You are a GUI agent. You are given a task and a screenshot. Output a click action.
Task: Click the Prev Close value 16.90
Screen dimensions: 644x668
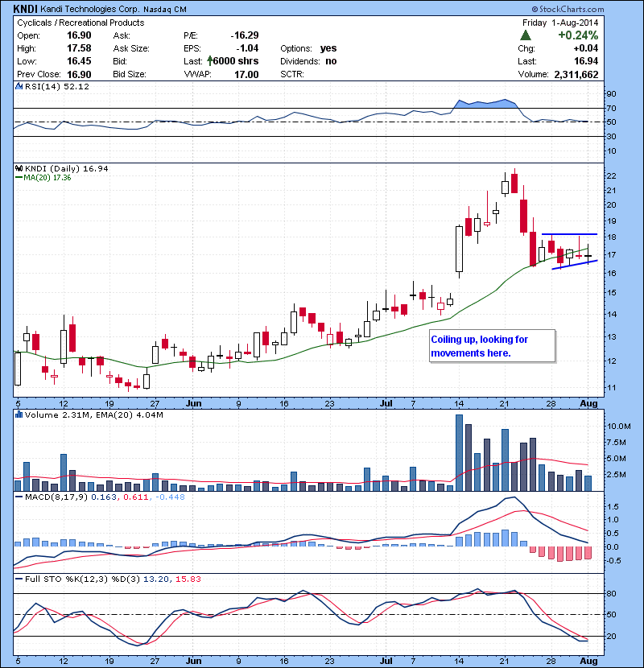tap(79, 74)
